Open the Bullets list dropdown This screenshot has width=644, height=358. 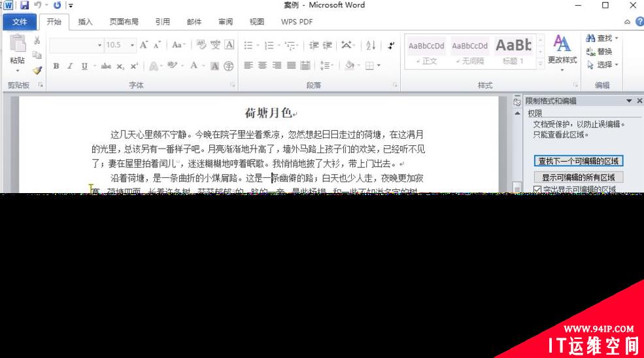[x=258, y=45]
